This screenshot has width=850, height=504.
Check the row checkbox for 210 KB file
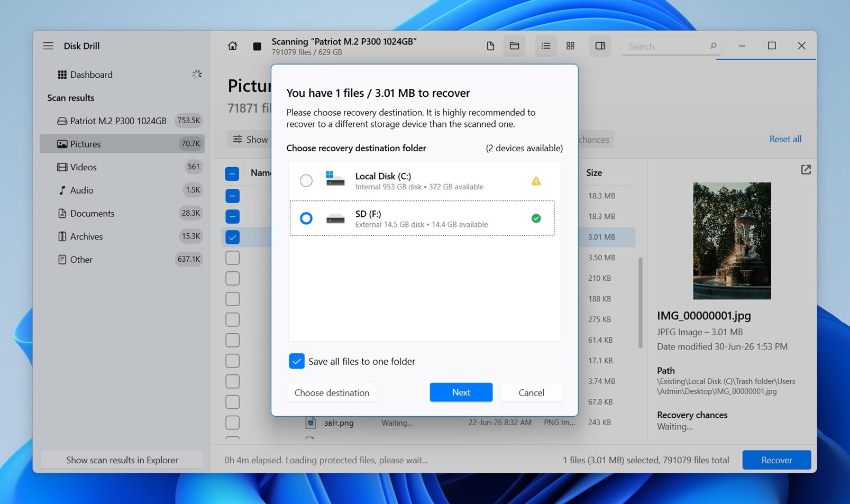[x=232, y=278]
